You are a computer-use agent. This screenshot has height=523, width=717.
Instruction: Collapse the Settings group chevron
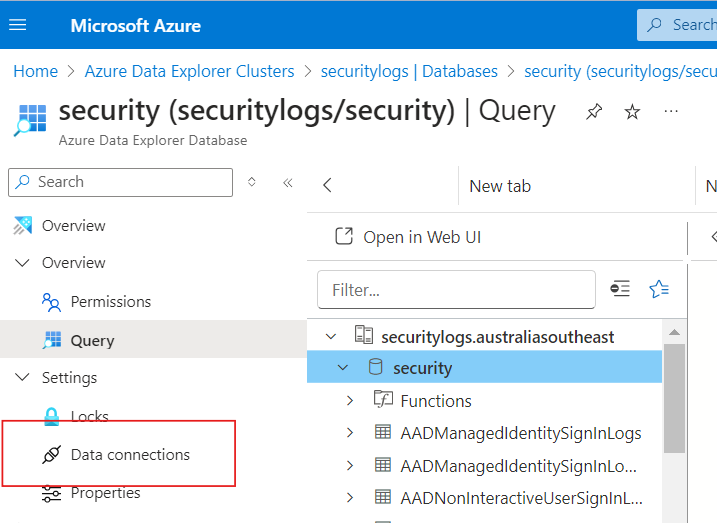coord(22,378)
